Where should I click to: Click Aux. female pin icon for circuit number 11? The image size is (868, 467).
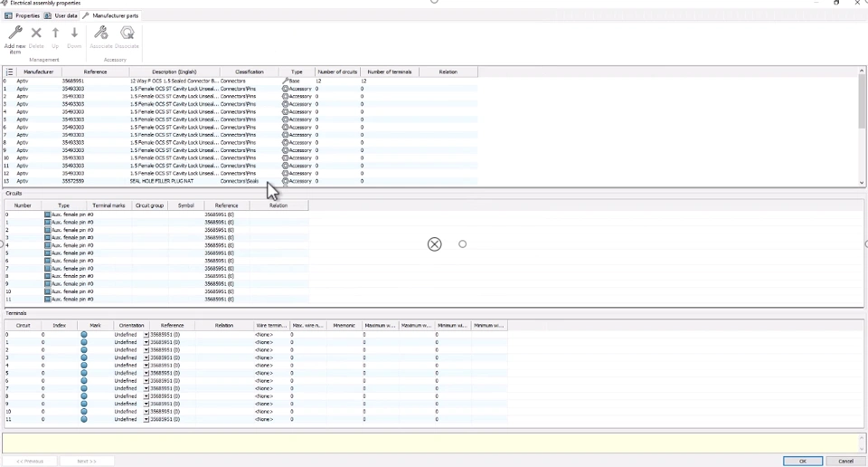[47, 300]
